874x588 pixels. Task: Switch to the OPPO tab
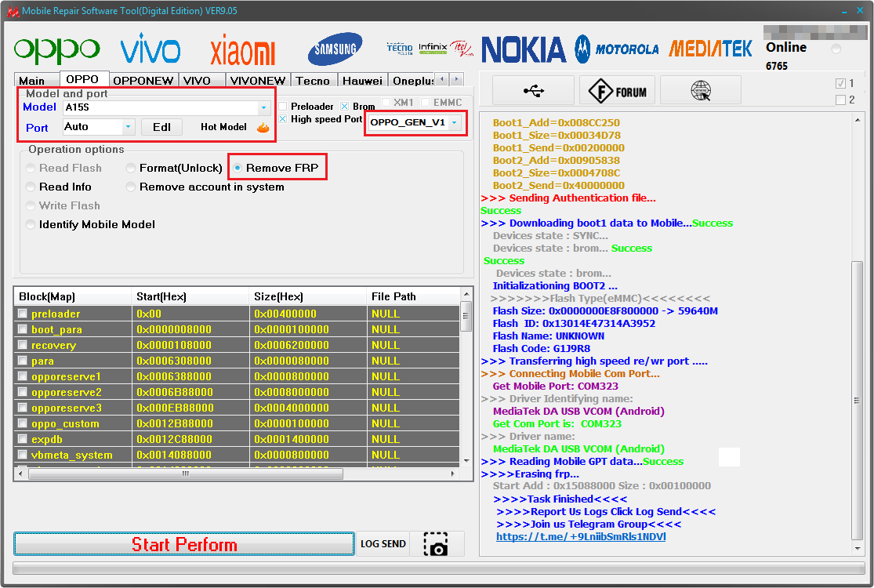coord(84,79)
